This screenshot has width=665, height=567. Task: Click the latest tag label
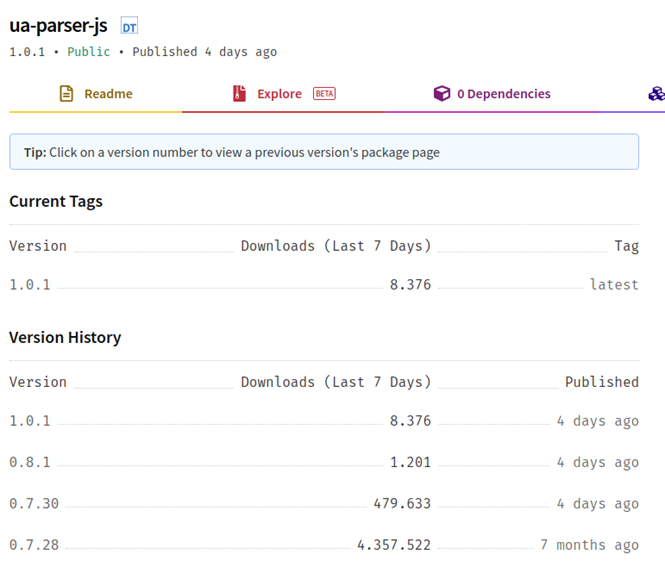coord(614,285)
